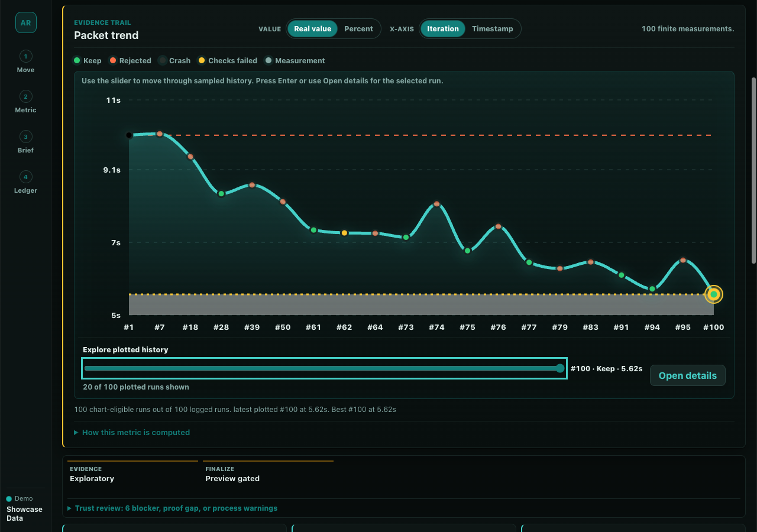Image resolution: width=757 pixels, height=532 pixels.
Task: Set X-axis to Timestamp
Action: tap(493, 28)
